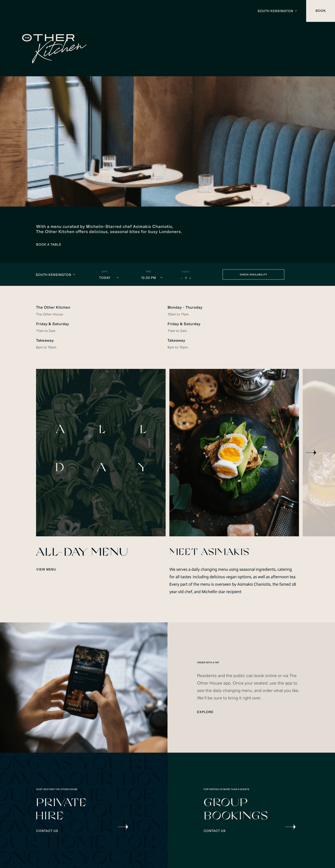335x868 pixels.
Task: Click the phone ordering app photo
Action: point(84,687)
